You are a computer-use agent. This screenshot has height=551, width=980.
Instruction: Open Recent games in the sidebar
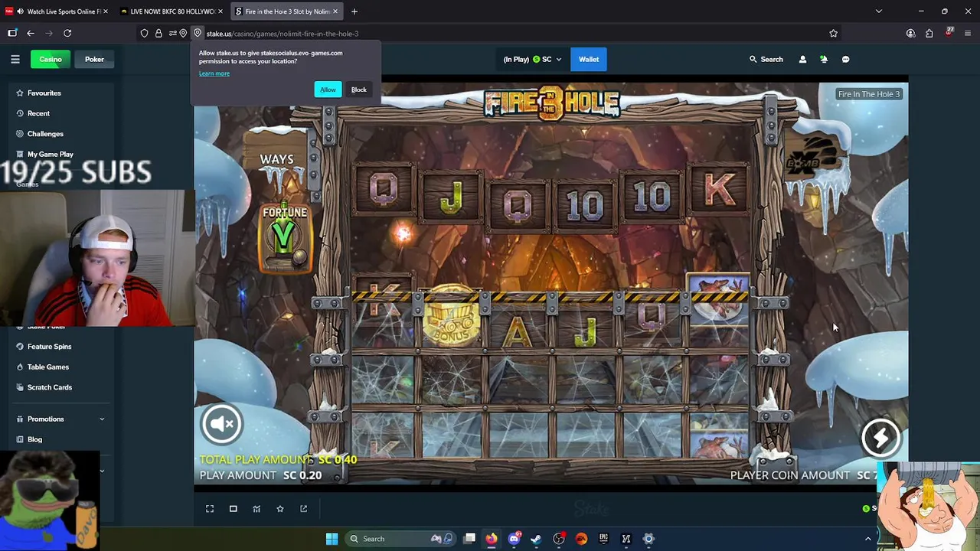click(x=38, y=113)
